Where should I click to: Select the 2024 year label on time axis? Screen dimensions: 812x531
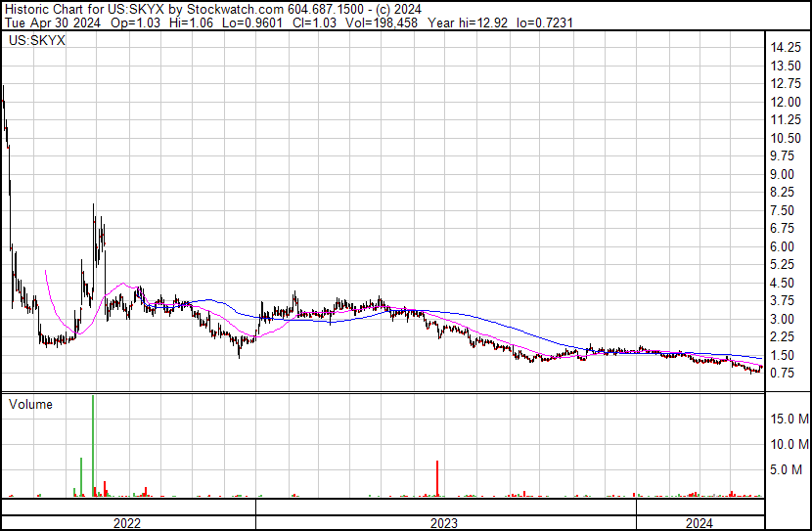pyautogui.click(x=699, y=523)
